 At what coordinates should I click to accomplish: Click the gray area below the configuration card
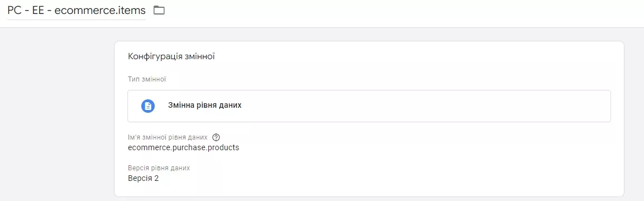(x=369, y=199)
